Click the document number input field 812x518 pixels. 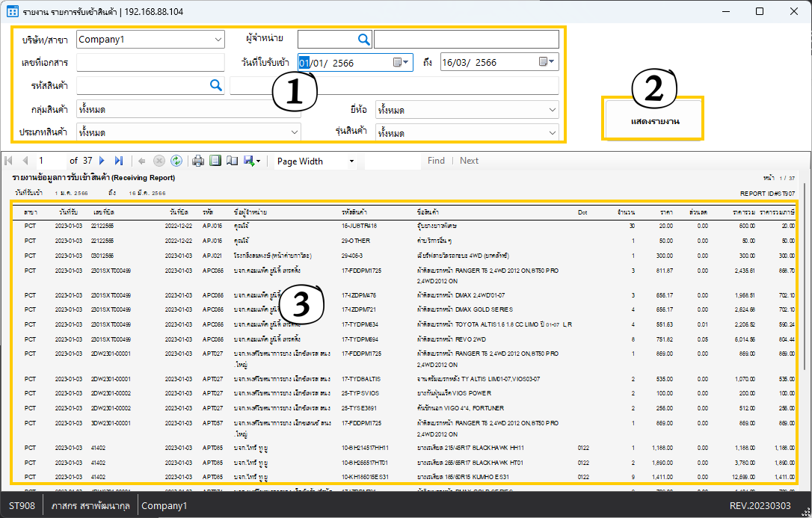[150, 63]
